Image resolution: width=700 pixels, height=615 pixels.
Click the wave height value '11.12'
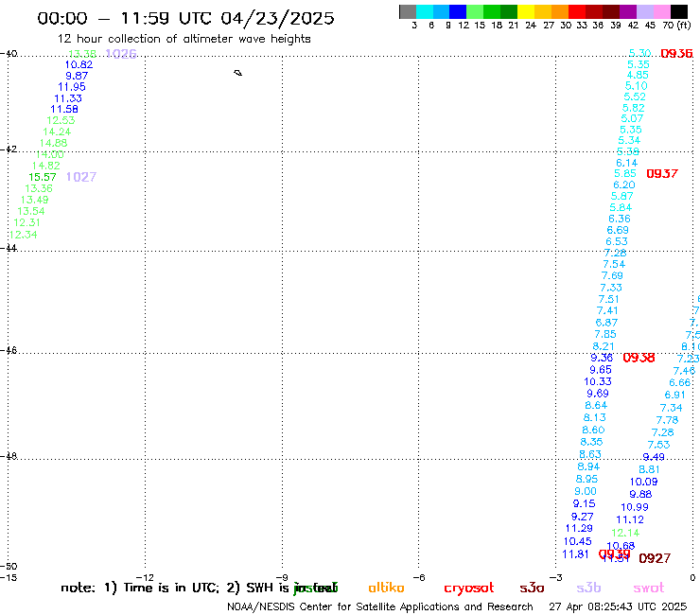[x=630, y=519]
